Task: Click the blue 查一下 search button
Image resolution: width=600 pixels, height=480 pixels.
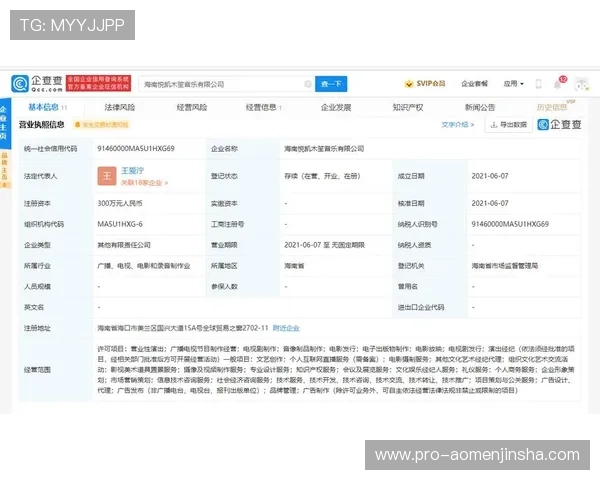Action: click(x=331, y=84)
